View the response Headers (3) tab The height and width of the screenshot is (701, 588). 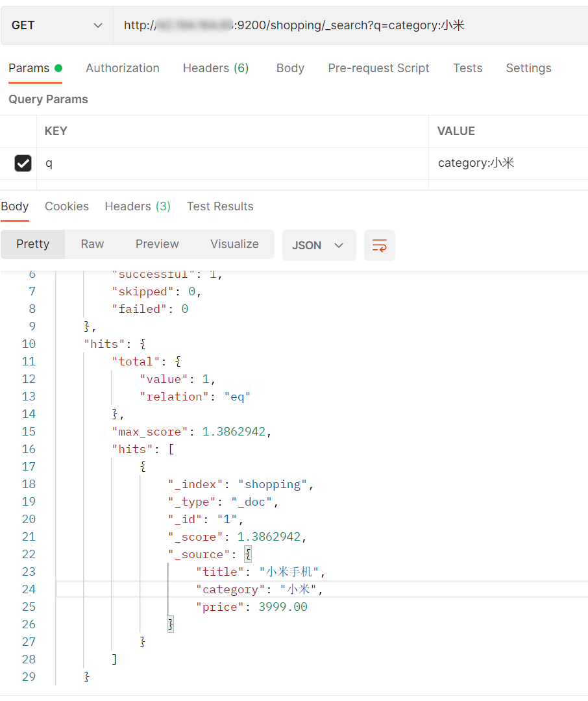(138, 206)
